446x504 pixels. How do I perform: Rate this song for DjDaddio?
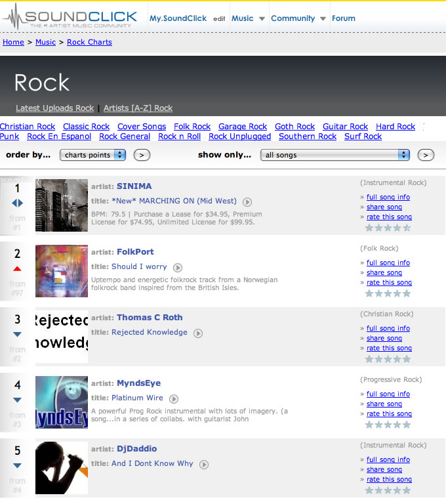pos(389,479)
